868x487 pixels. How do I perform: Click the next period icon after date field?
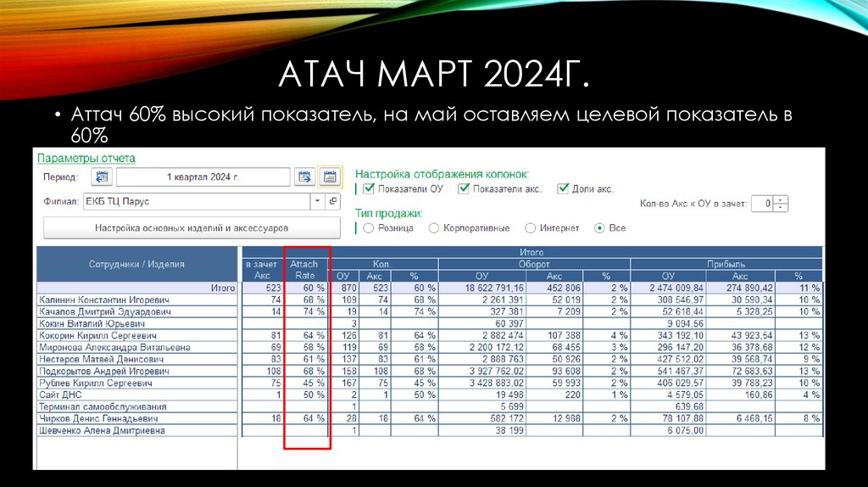click(304, 177)
